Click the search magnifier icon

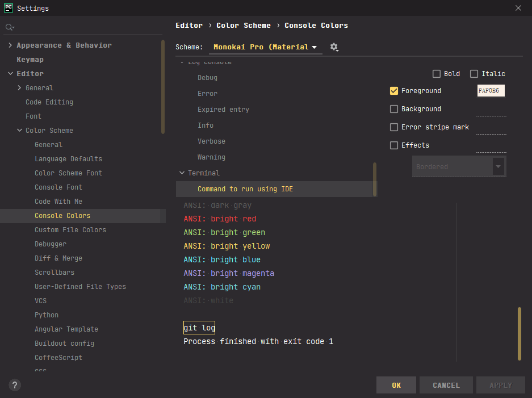click(9, 27)
